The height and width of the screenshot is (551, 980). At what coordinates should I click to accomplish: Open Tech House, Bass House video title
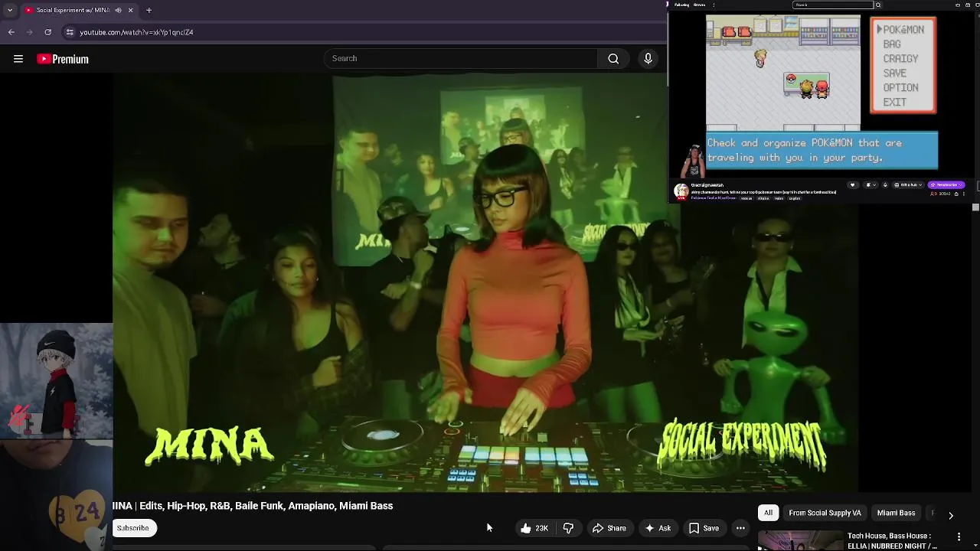click(x=892, y=541)
